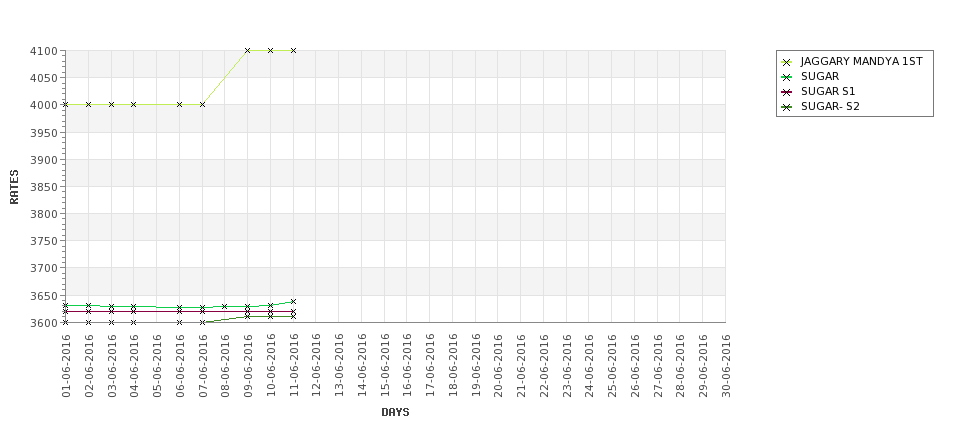
Task: Select the SUGAR S1 legend label
Action: coord(828,91)
